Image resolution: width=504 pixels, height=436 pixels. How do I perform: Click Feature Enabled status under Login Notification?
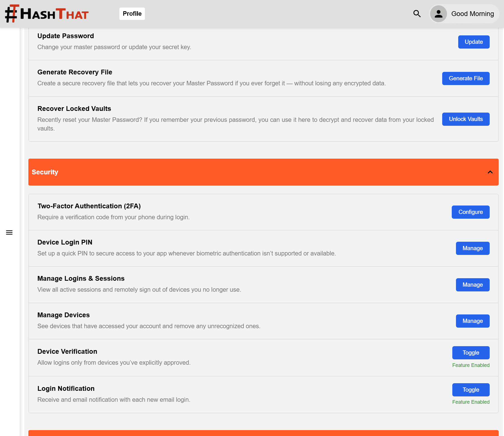click(x=471, y=402)
